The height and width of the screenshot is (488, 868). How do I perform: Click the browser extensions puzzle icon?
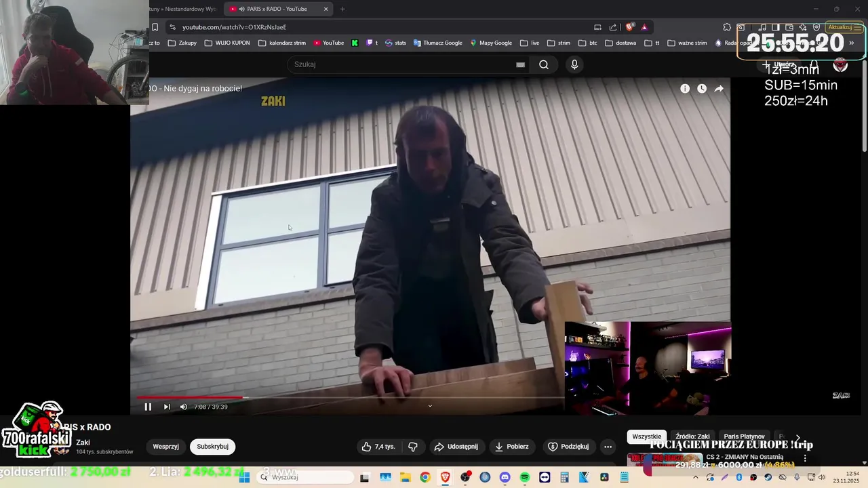click(727, 27)
